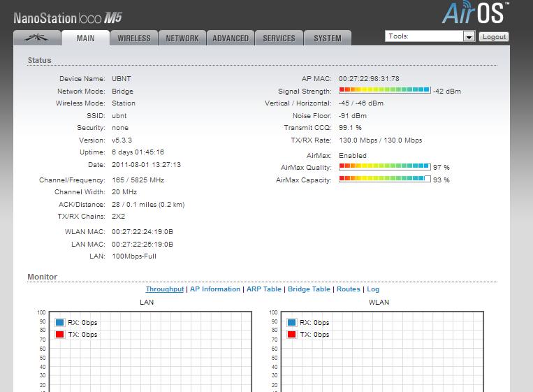Open the NETWORK tab
The height and width of the screenshot is (392, 533).
[x=182, y=38]
